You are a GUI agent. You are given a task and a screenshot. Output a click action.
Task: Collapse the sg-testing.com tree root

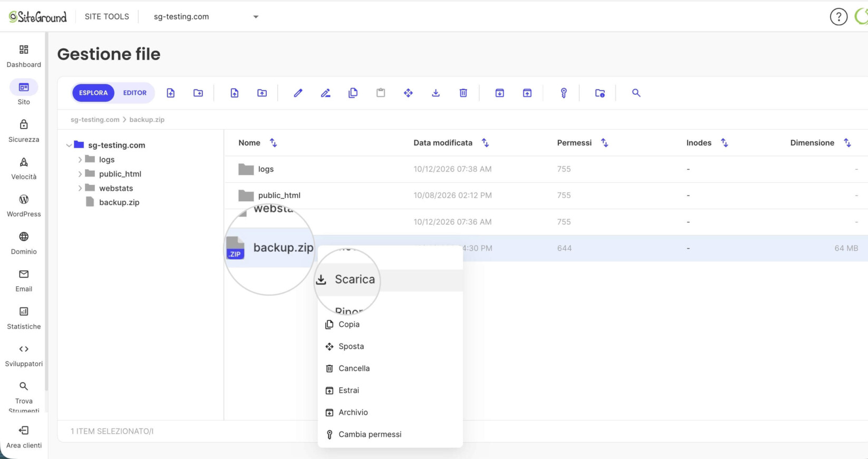click(x=69, y=145)
